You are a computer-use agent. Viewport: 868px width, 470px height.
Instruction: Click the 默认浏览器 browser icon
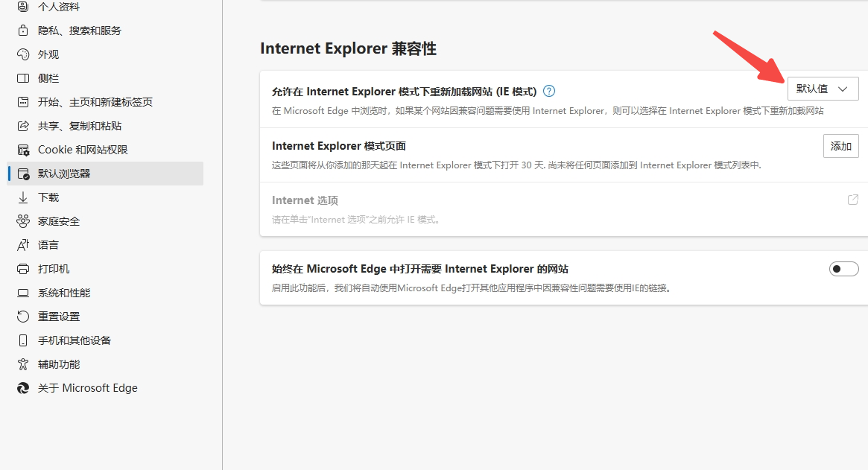[22, 174]
